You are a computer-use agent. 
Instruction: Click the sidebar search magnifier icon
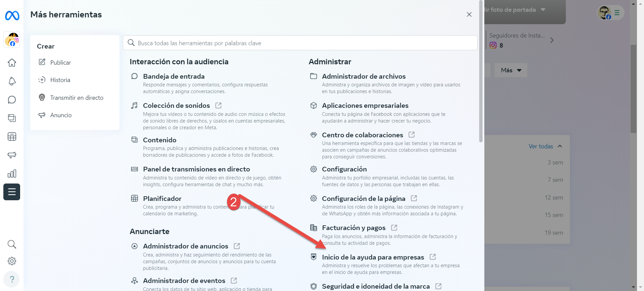pos(12,244)
